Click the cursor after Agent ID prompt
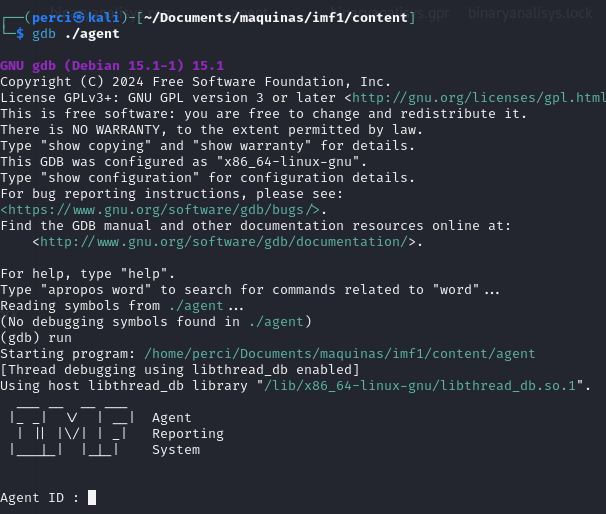This screenshot has width=606, height=514. pyautogui.click(x=92, y=498)
